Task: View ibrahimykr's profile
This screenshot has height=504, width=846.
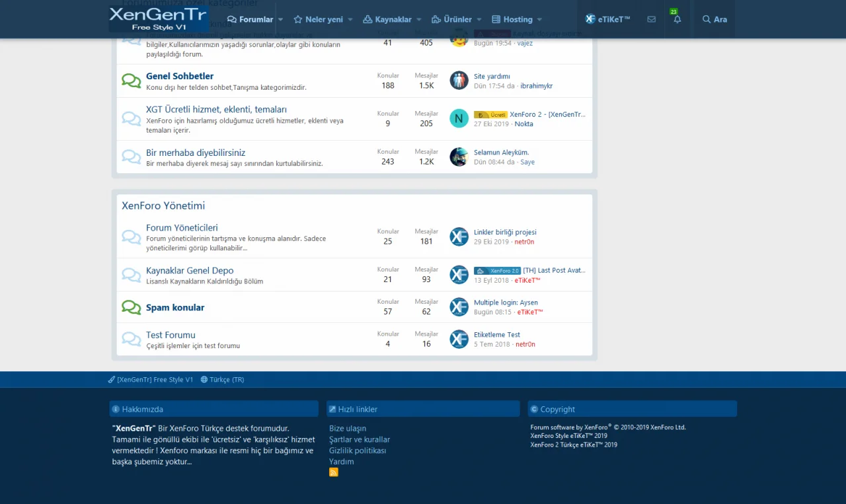Action: pyautogui.click(x=536, y=86)
